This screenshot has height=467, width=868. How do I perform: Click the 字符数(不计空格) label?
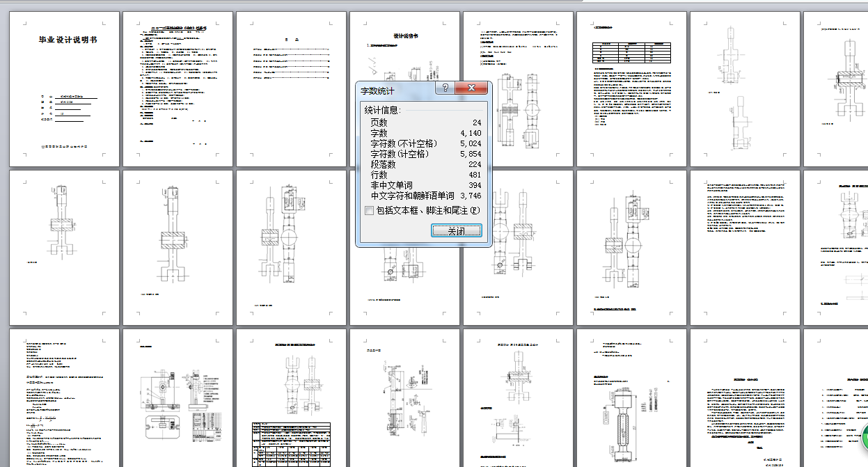click(x=404, y=143)
